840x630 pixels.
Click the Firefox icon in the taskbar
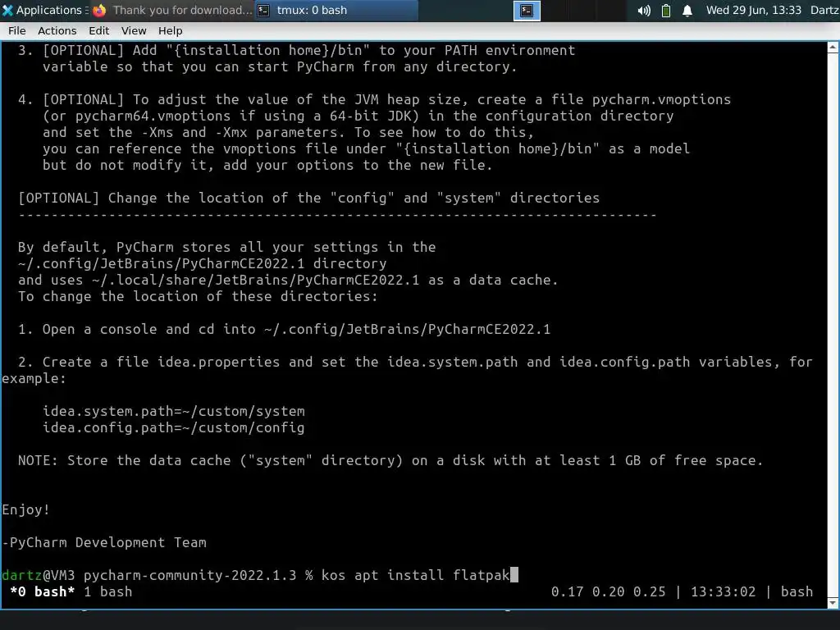click(x=99, y=10)
